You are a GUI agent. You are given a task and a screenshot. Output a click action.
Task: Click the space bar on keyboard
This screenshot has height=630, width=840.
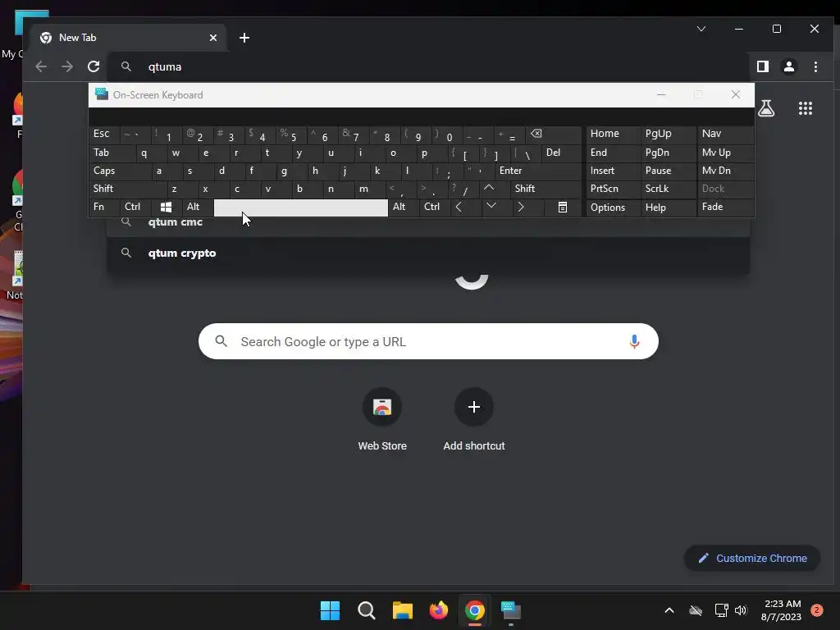coord(301,208)
